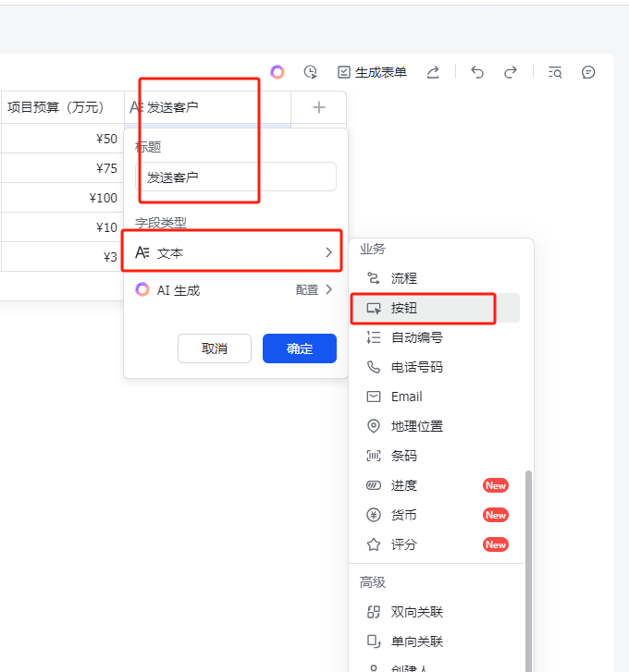Select Email field type
This screenshot has width=629, height=672.
coord(436,397)
